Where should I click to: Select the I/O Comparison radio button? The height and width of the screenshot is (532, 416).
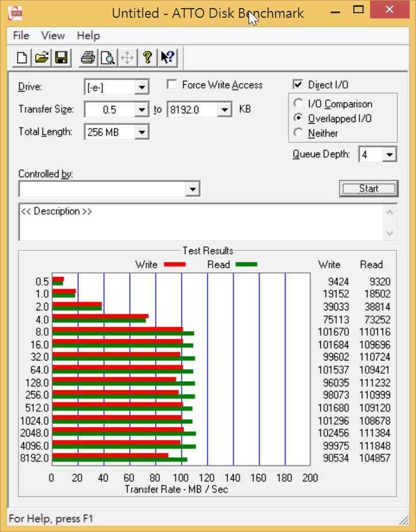point(299,103)
